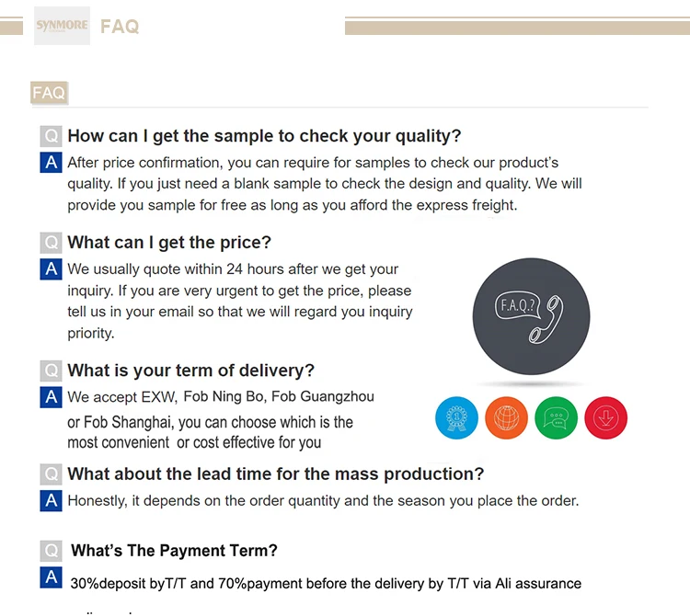Click the beige header bar on right

pos(515,26)
